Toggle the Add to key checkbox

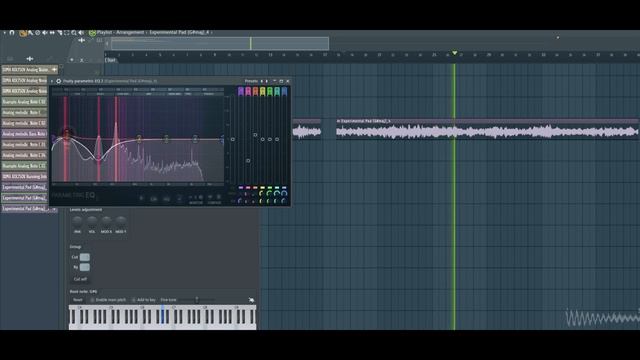coord(133,300)
